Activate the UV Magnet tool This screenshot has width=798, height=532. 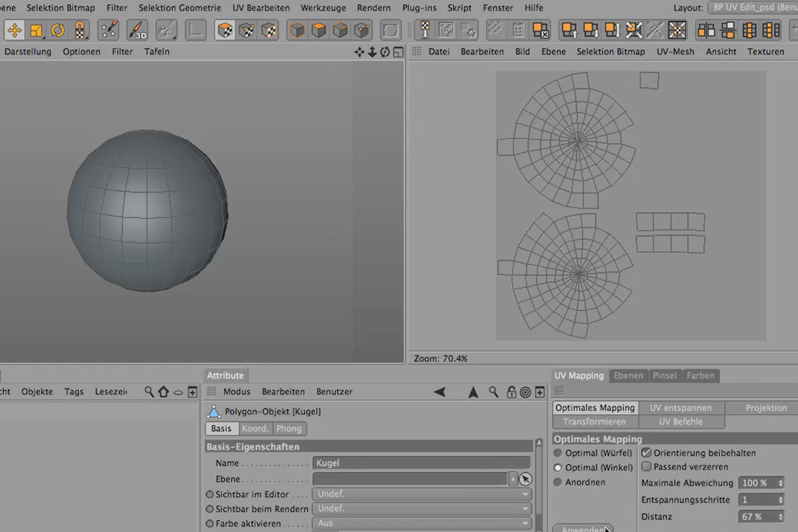(x=80, y=30)
